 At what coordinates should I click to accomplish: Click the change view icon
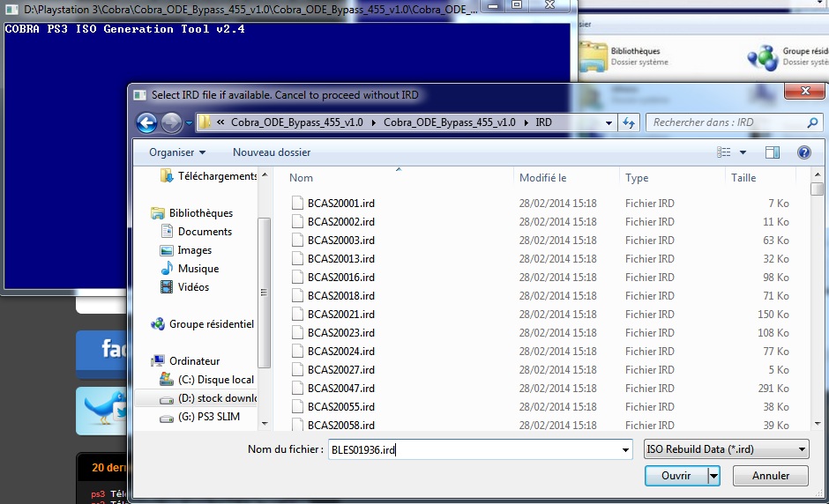(x=724, y=152)
